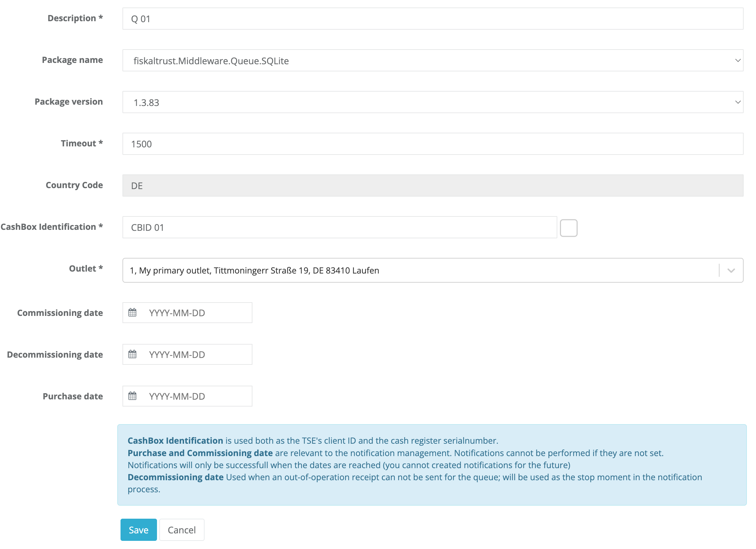Click the "Timeout *" label
Image resolution: width=756 pixels, height=549 pixels.
[x=82, y=143]
